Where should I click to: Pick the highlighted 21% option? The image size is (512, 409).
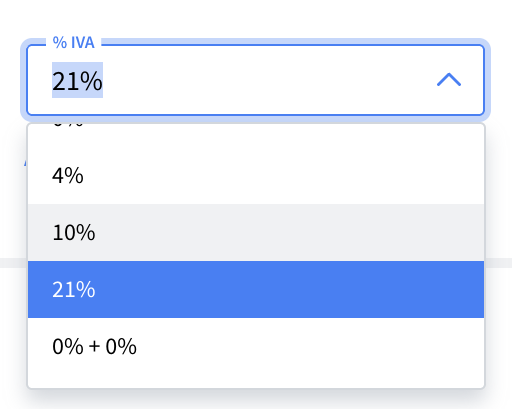pyautogui.click(x=256, y=289)
